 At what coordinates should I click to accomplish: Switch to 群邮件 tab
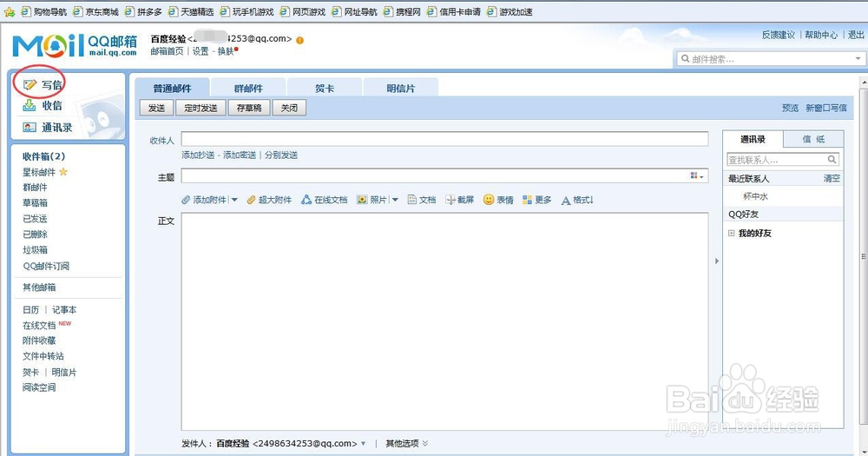tap(248, 88)
